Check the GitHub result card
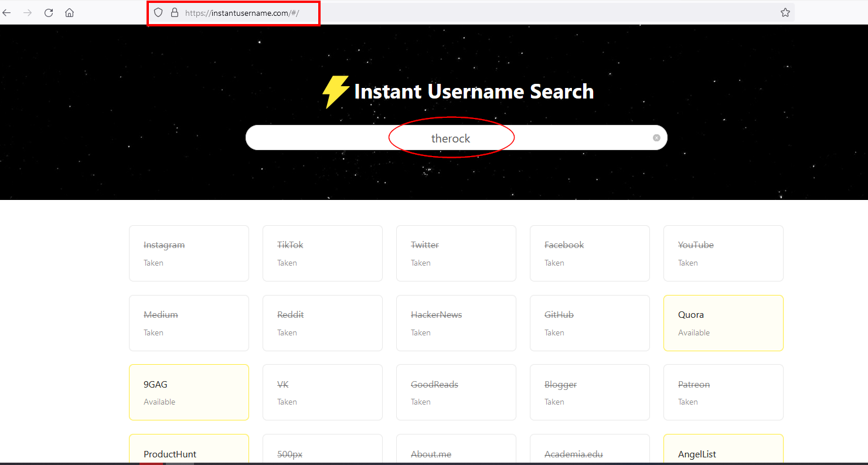Viewport: 868px width, 465px height. [x=590, y=323]
